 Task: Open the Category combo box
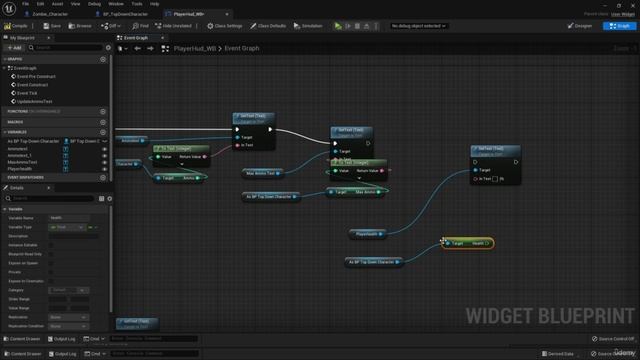pos(69,290)
